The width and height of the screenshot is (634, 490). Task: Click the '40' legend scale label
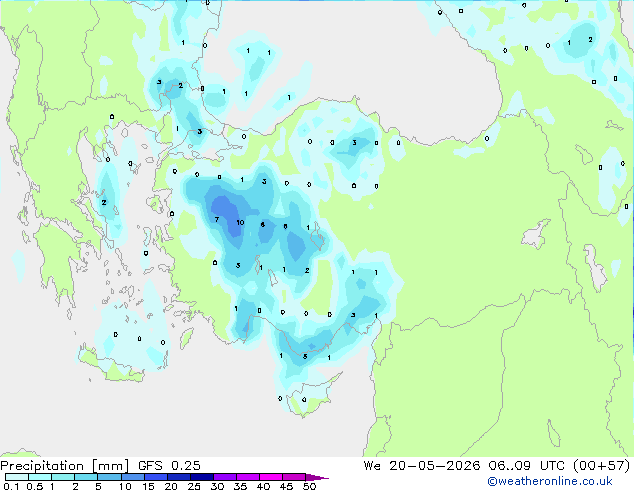click(263, 486)
